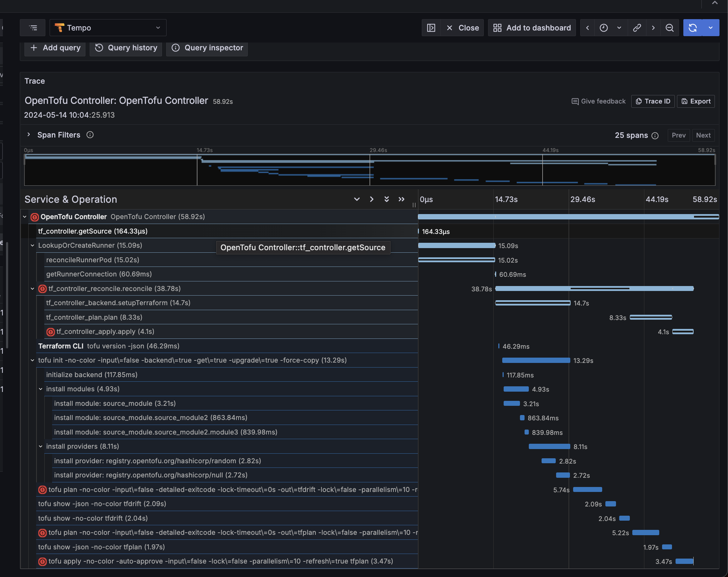Click error icon on tf_controller_apply.apply
728x577 pixels.
51,332
